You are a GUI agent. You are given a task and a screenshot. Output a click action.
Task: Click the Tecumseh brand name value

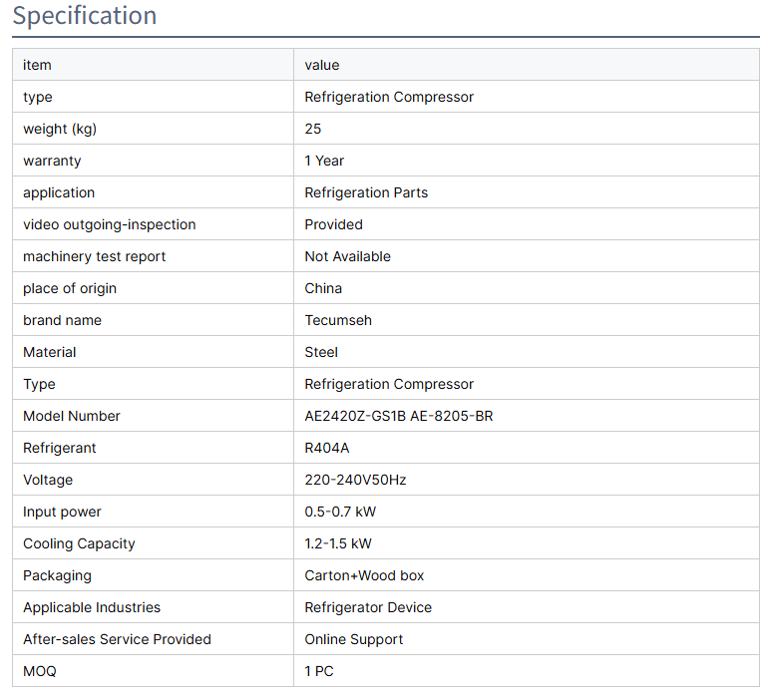pos(338,320)
